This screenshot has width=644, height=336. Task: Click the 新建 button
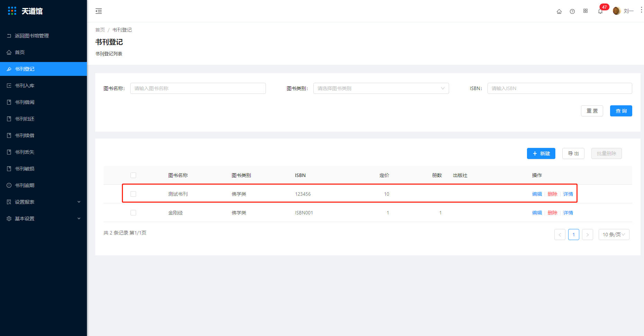(541, 153)
